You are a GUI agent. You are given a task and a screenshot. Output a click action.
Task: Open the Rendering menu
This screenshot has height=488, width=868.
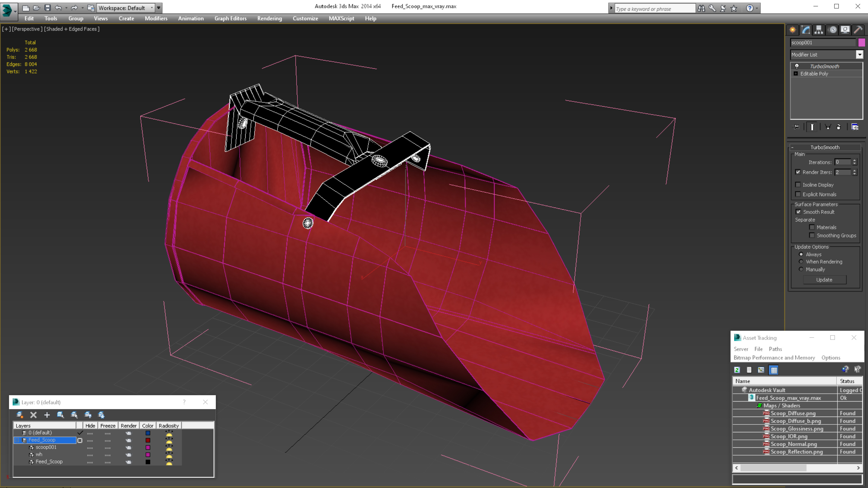(269, 18)
